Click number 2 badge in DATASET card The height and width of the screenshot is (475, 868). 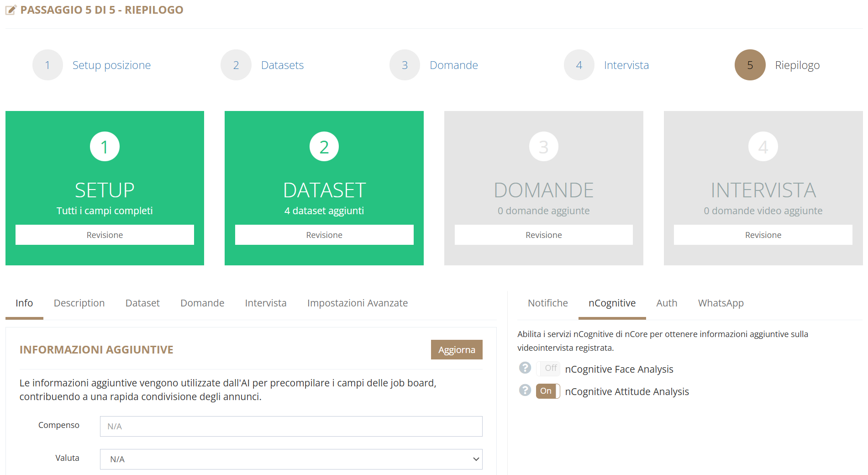pos(324,147)
